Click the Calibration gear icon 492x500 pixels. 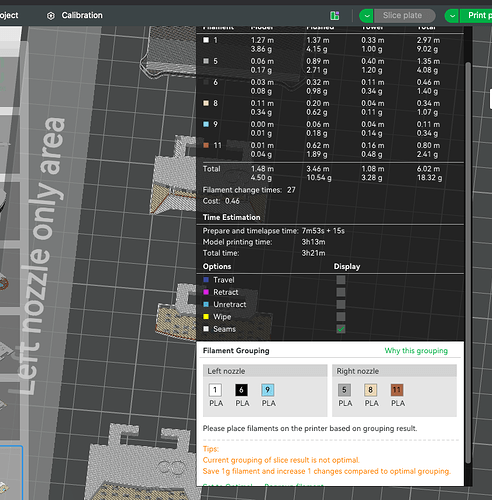click(51, 16)
